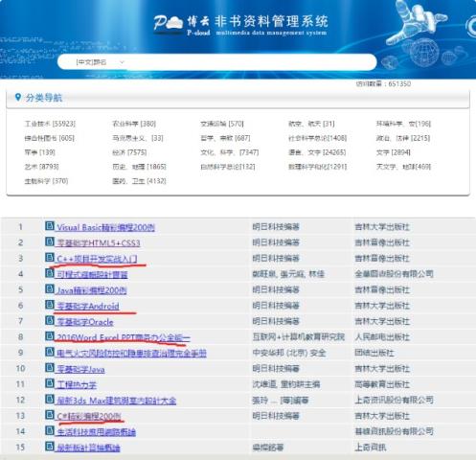The height and width of the screenshot is (460, 476).
Task: Open the 天文学、地球 [469] category
Action: [403, 167]
